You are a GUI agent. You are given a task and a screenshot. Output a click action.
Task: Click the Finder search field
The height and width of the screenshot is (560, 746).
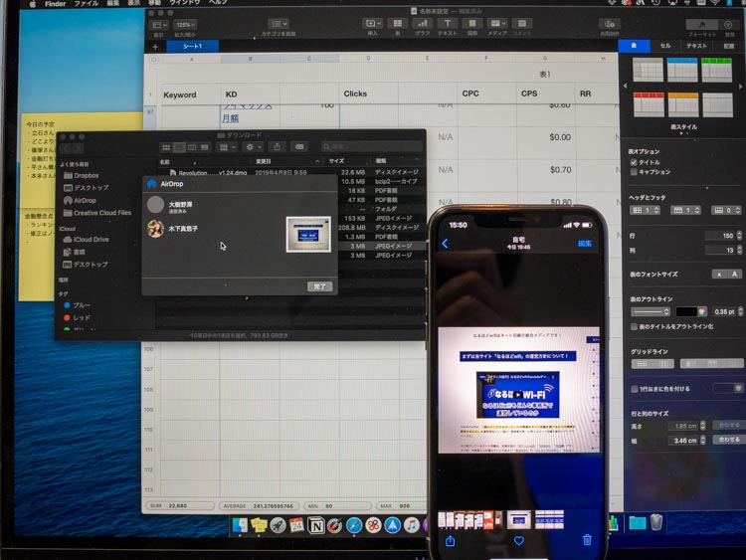[x=372, y=146]
